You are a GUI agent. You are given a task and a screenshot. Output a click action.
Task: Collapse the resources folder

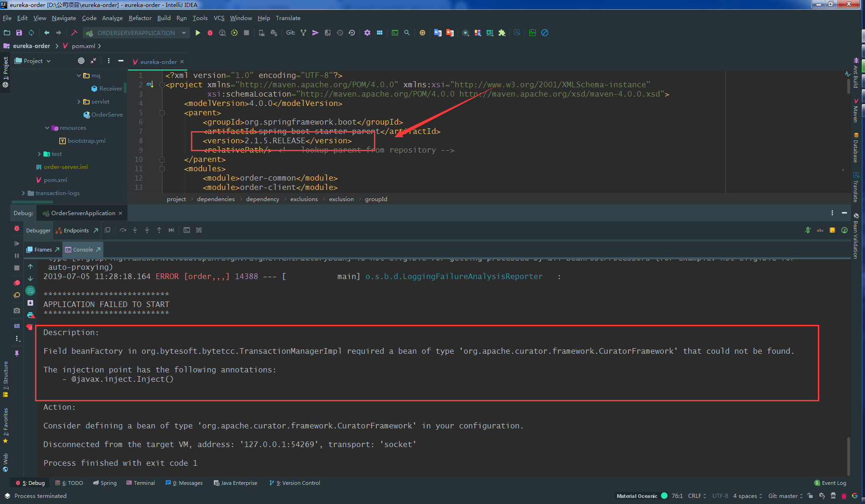point(47,128)
